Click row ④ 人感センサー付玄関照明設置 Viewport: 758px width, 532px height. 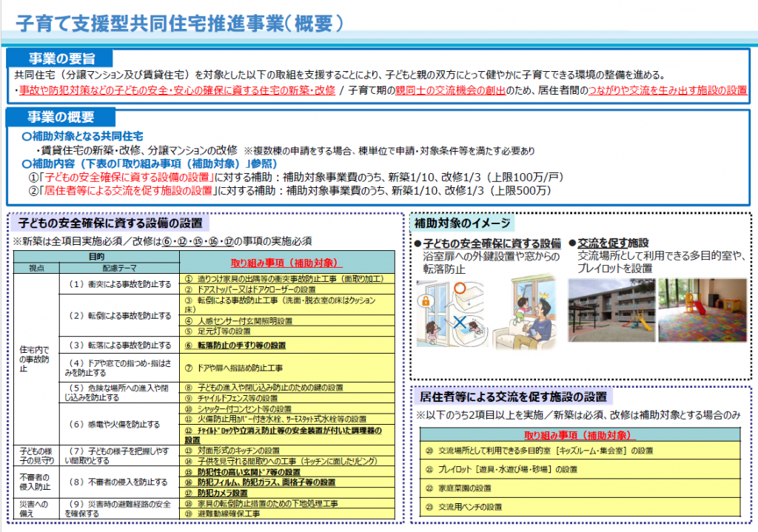pyautogui.click(x=287, y=321)
